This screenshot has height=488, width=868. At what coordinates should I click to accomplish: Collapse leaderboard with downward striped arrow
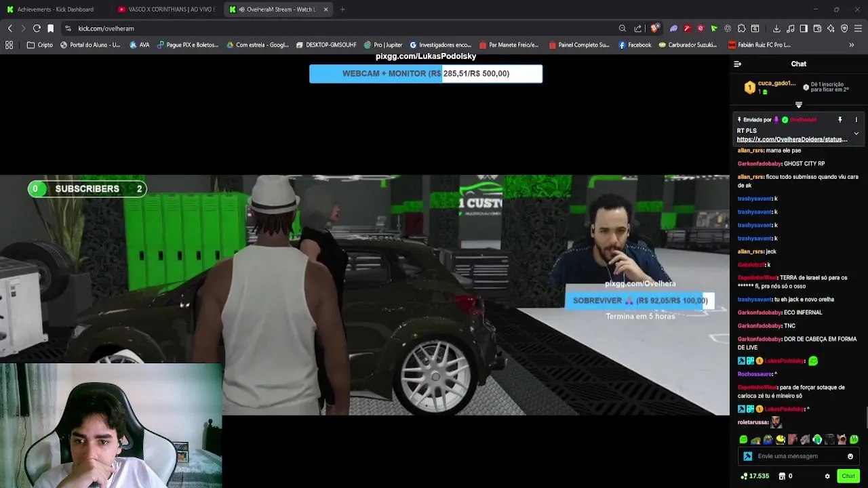pos(798,105)
